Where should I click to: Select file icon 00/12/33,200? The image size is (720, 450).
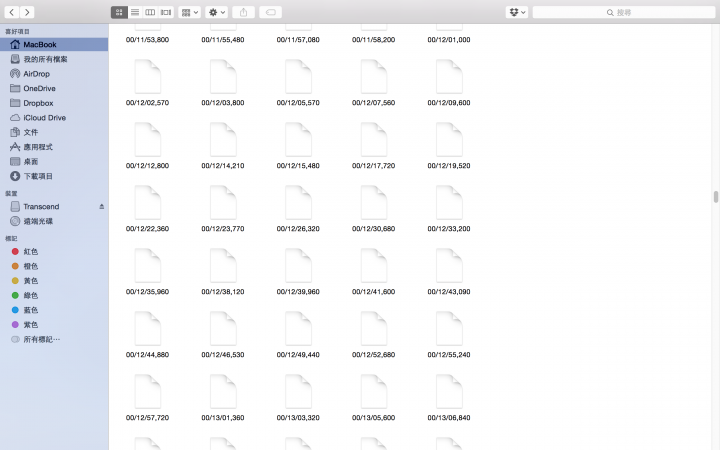[x=449, y=202]
